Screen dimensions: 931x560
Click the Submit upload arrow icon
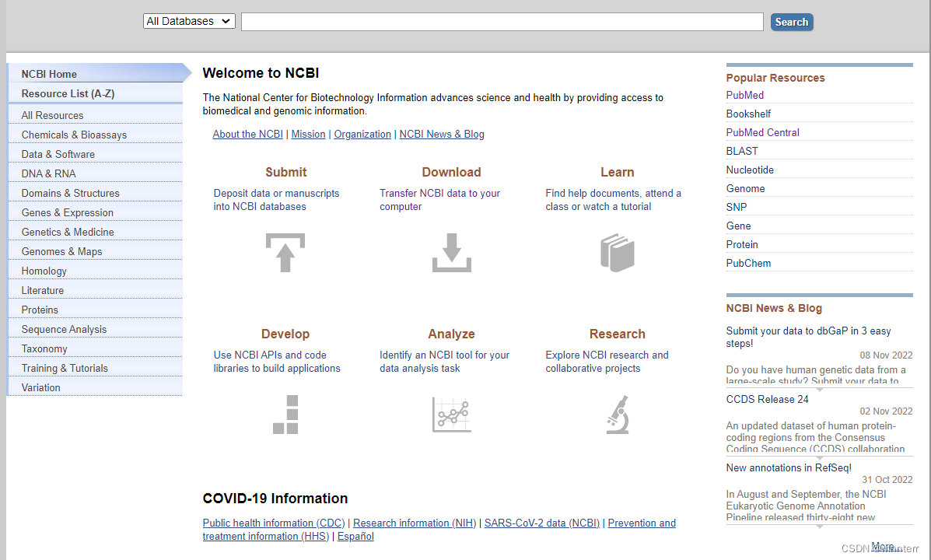(x=285, y=253)
